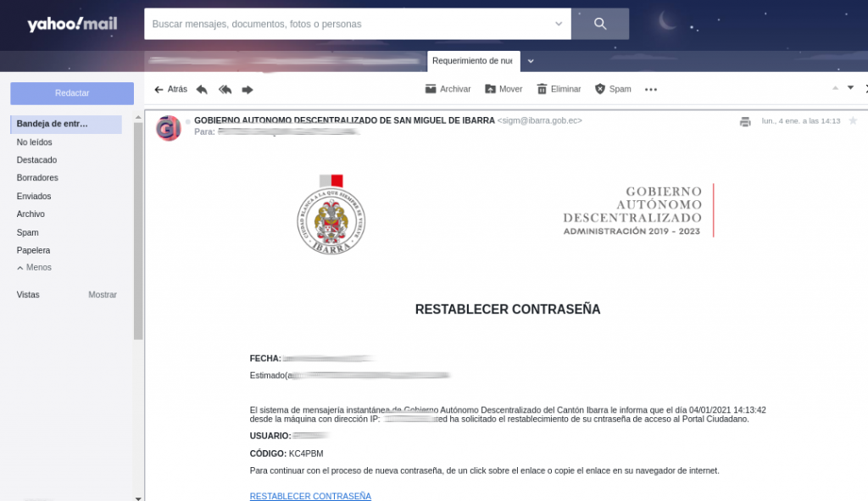Go back with the Atrás arrow
Screen dimensions: 868x501
[170, 89]
